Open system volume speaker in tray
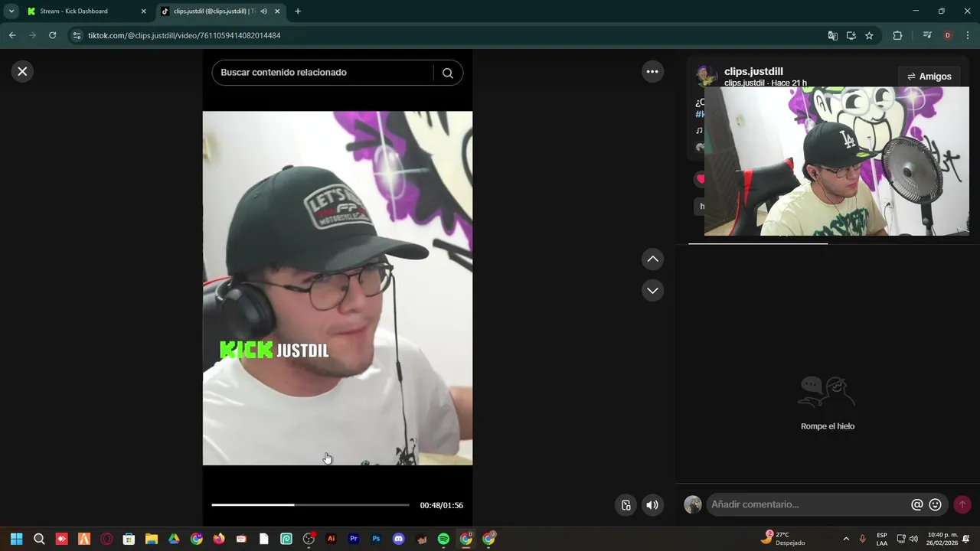 (913, 539)
